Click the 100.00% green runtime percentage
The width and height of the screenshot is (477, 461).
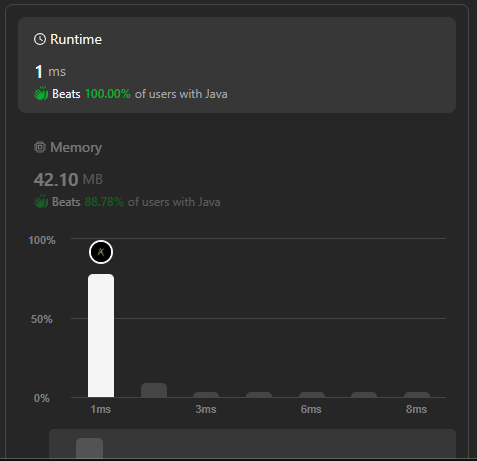coord(108,94)
